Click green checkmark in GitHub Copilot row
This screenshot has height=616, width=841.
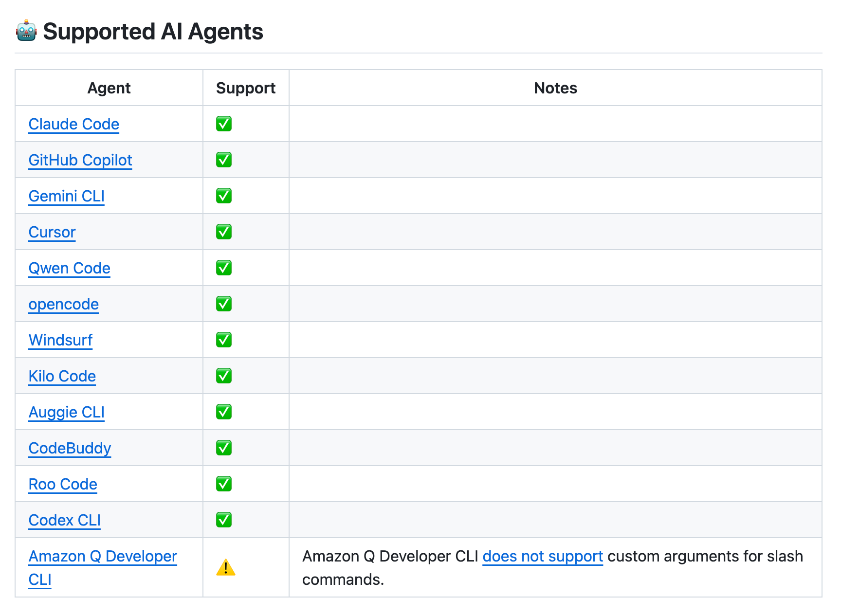click(x=224, y=160)
